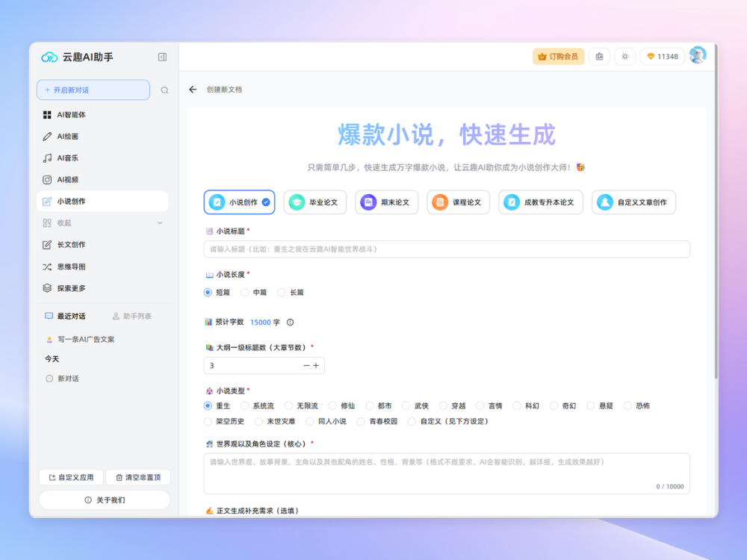
Task: Increase 大纲一级标题数 with the plus stepper
Action: click(317, 365)
